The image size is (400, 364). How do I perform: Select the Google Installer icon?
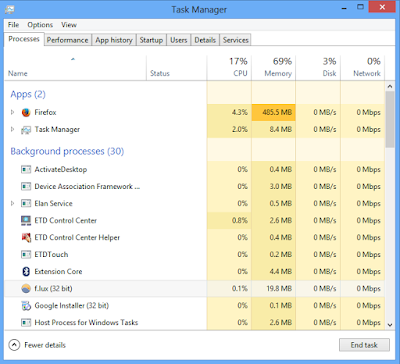26,305
